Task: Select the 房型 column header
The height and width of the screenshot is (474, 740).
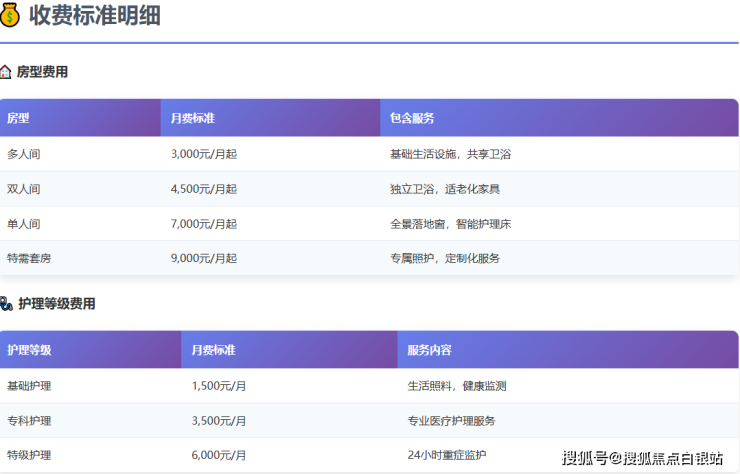Action: [18, 118]
